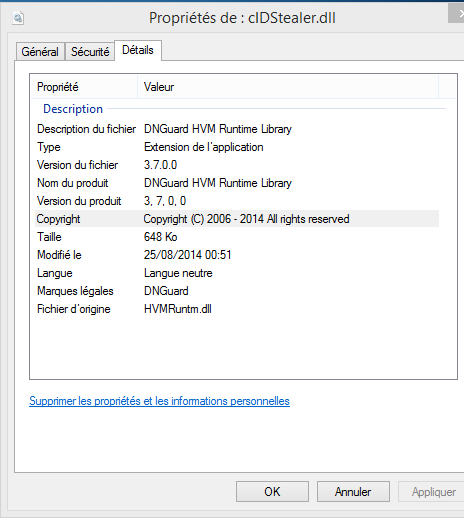Click the value Extension de l'application
This screenshot has height=518, width=464.
(x=204, y=147)
